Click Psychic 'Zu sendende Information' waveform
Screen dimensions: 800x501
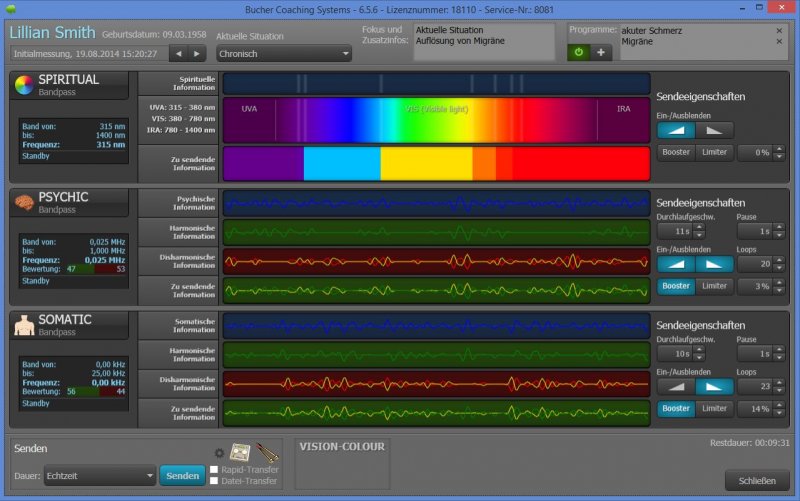(x=436, y=291)
